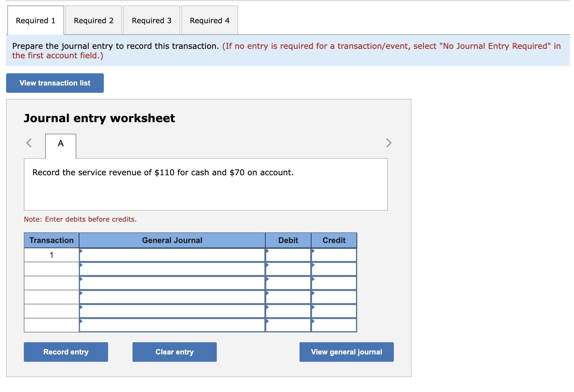
Task: Open fifth row General Journal account dropdown
Action: point(172,311)
